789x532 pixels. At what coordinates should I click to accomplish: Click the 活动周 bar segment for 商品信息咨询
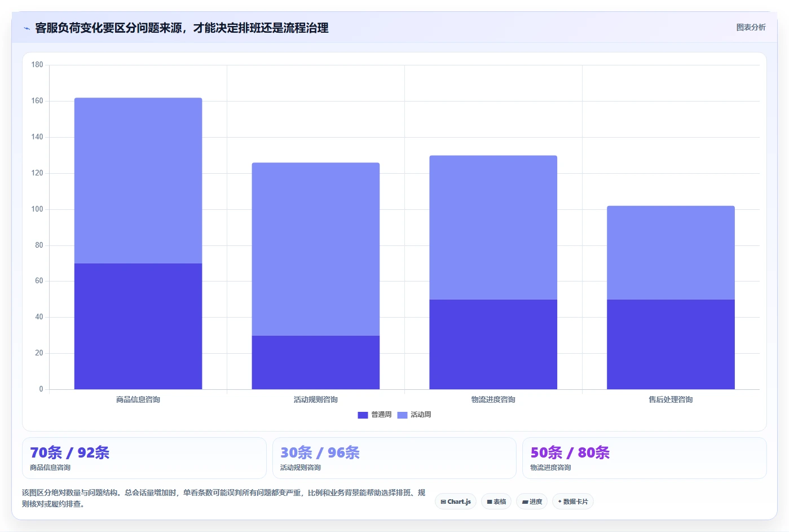[x=138, y=181]
